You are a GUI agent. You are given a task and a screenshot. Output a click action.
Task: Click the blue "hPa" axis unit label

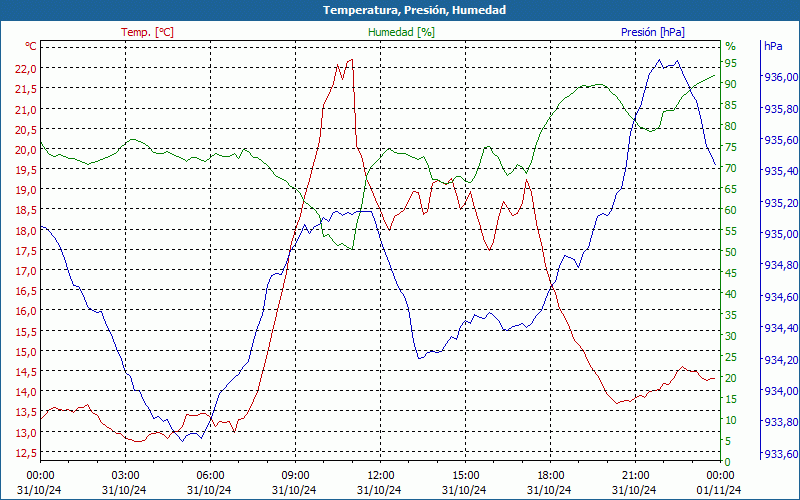click(x=773, y=46)
